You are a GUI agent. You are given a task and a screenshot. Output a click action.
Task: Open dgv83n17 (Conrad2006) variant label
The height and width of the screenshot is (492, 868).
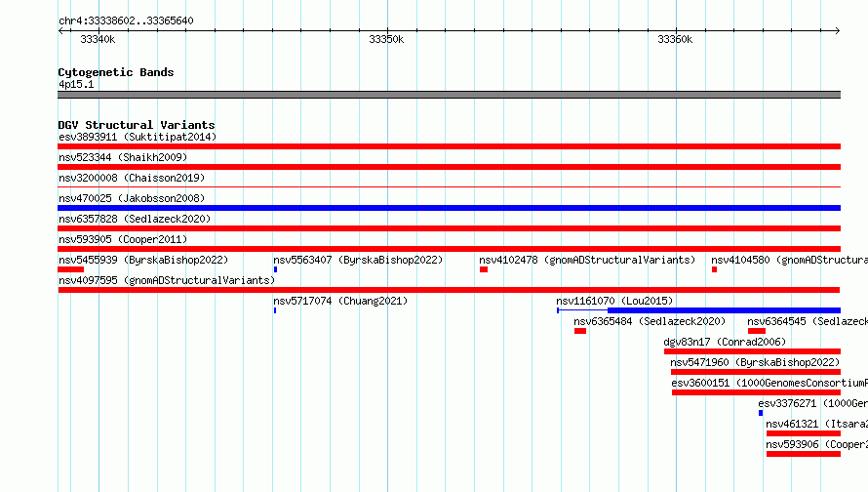725,342
